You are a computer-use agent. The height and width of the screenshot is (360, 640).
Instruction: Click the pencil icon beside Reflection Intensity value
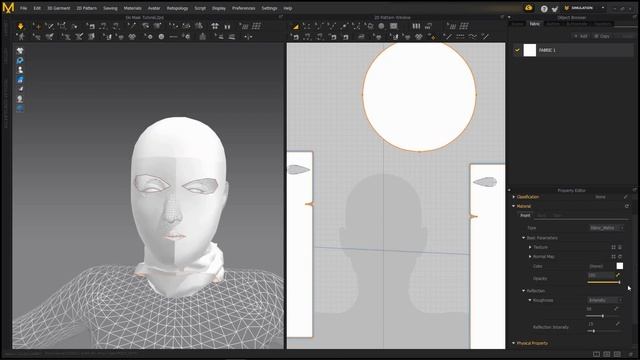[618, 324]
